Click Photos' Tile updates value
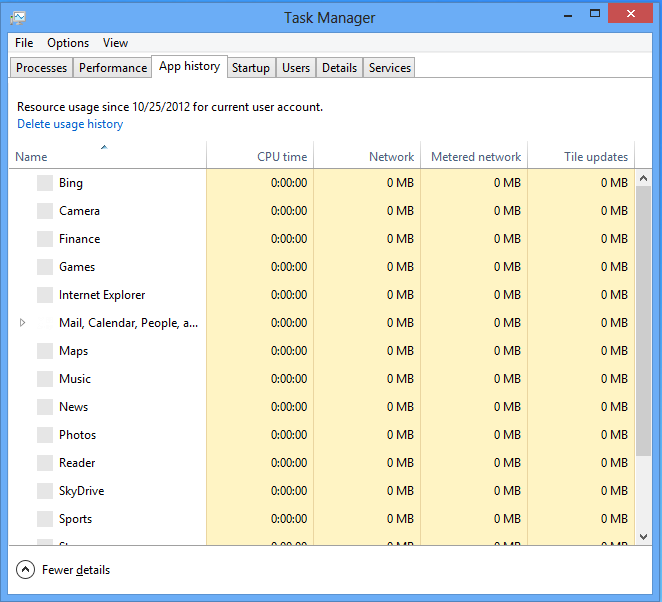 (614, 435)
